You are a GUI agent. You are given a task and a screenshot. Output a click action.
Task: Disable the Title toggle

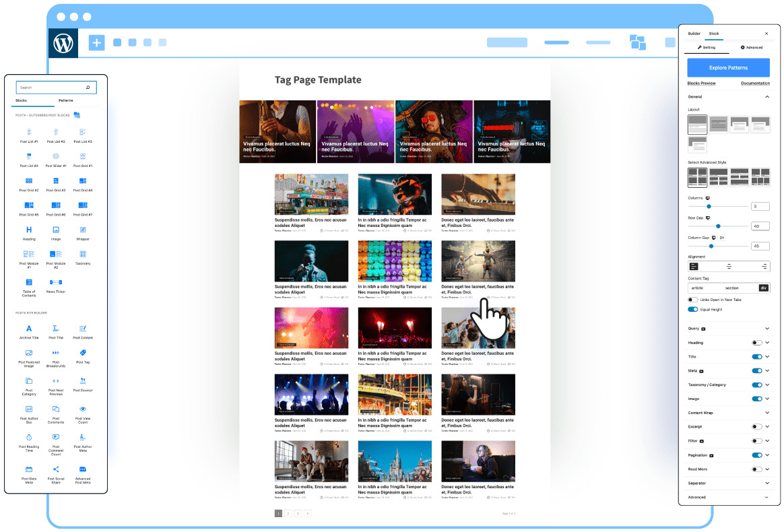click(x=756, y=357)
